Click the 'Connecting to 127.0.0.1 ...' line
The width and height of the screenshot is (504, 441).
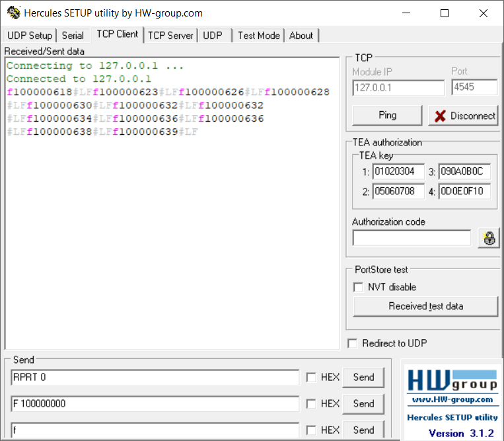(95, 65)
